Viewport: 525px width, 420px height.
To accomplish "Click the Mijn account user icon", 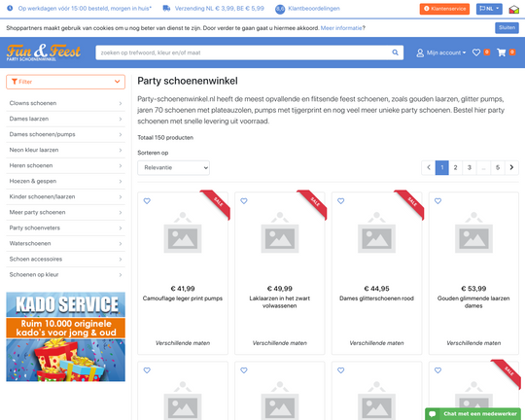I will 420,52.
